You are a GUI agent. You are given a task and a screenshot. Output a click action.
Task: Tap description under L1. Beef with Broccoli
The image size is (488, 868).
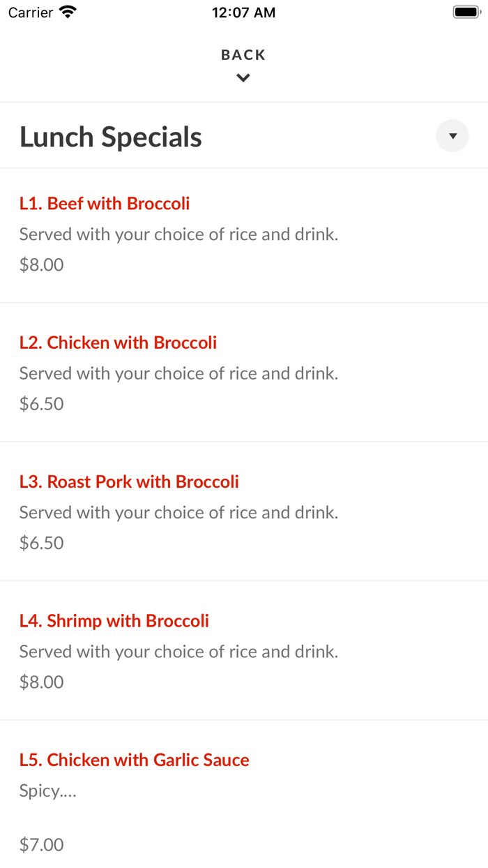178,234
